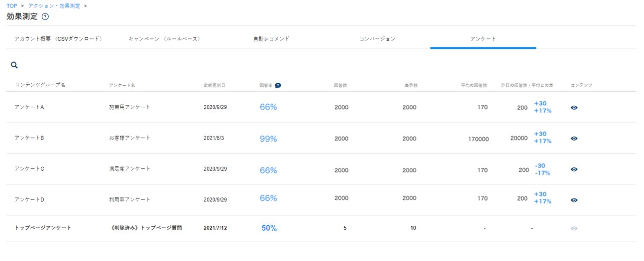This screenshot has height=261, width=644.
Task: Click 66% response rate in アンケートA row
Action: (268, 107)
